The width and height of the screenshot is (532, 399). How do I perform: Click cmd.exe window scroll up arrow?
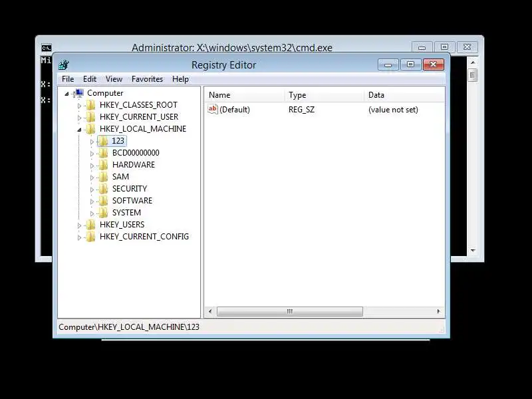click(x=473, y=62)
